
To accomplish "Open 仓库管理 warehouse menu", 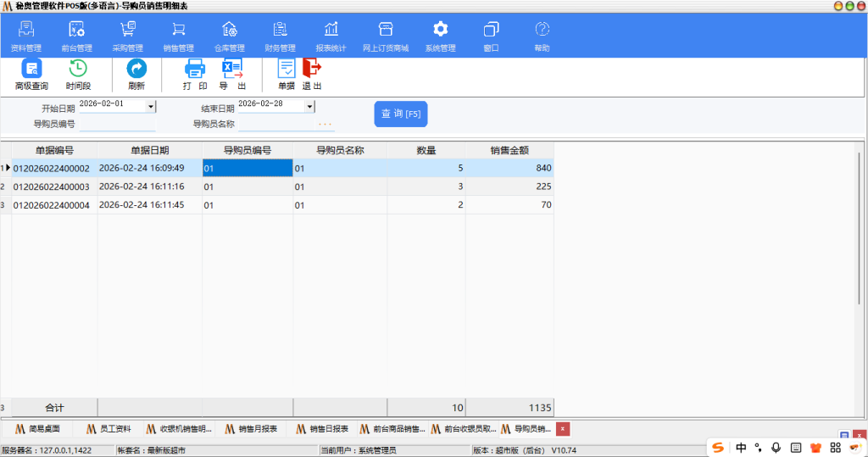I will (x=229, y=36).
